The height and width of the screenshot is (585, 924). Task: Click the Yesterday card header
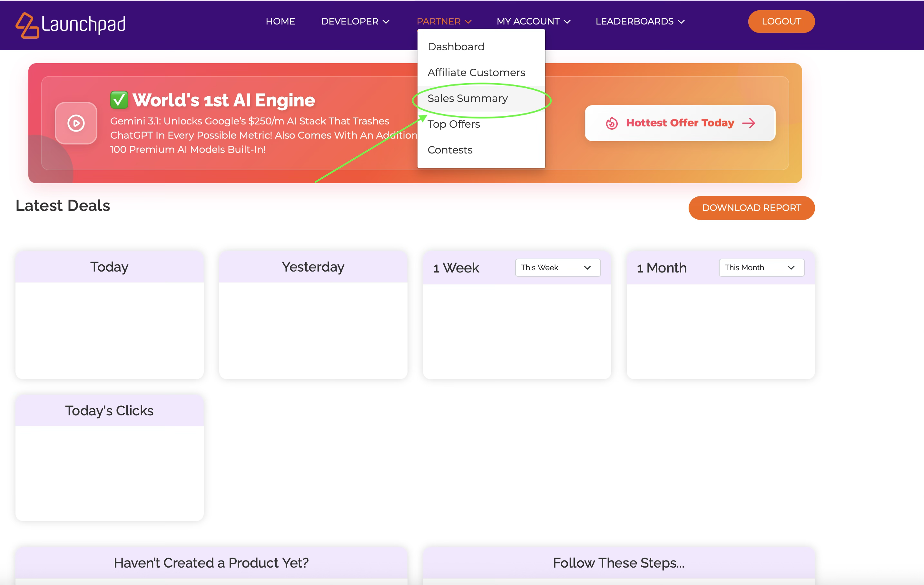(313, 267)
